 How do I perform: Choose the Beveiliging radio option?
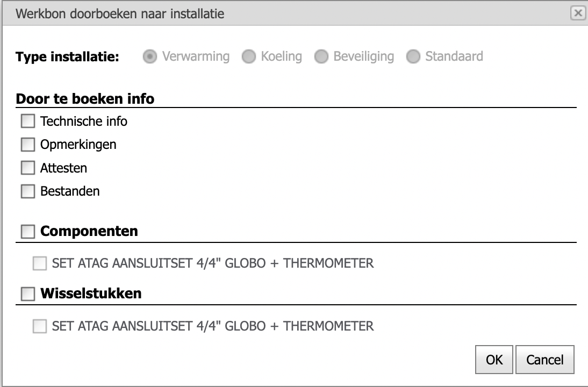point(321,56)
